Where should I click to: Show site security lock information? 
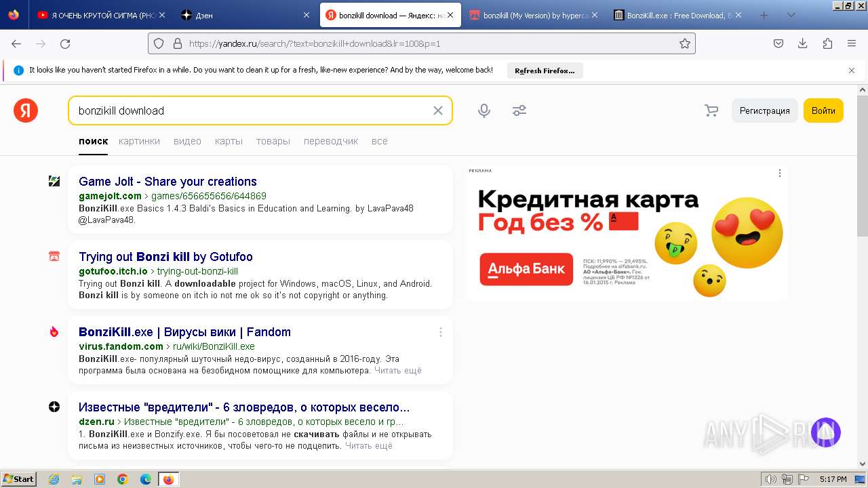coord(178,43)
